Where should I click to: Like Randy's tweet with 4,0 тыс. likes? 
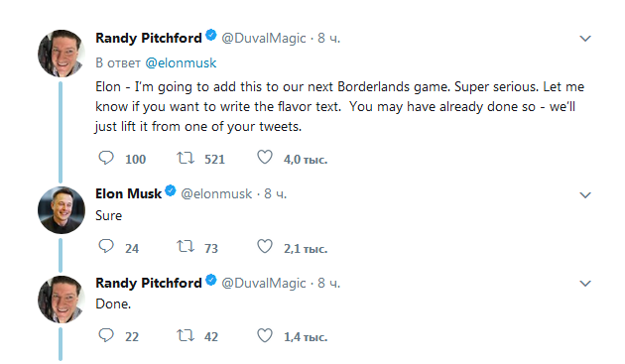pyautogui.click(x=265, y=158)
